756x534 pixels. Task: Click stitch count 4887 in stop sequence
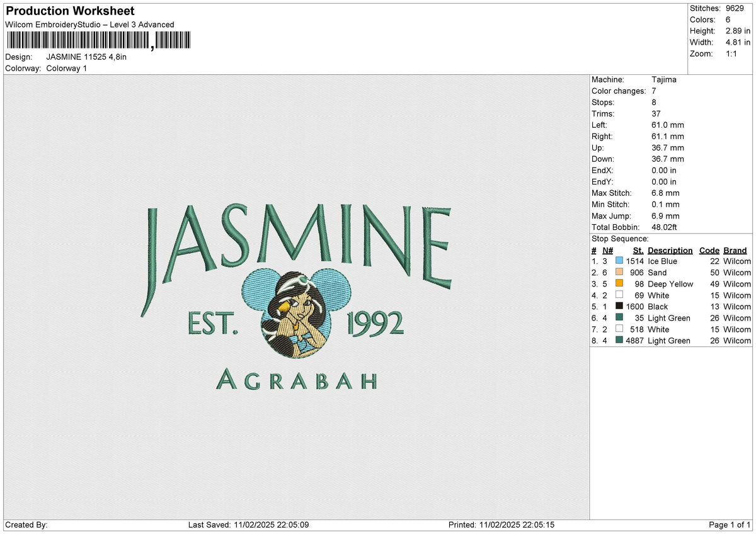pyautogui.click(x=635, y=341)
